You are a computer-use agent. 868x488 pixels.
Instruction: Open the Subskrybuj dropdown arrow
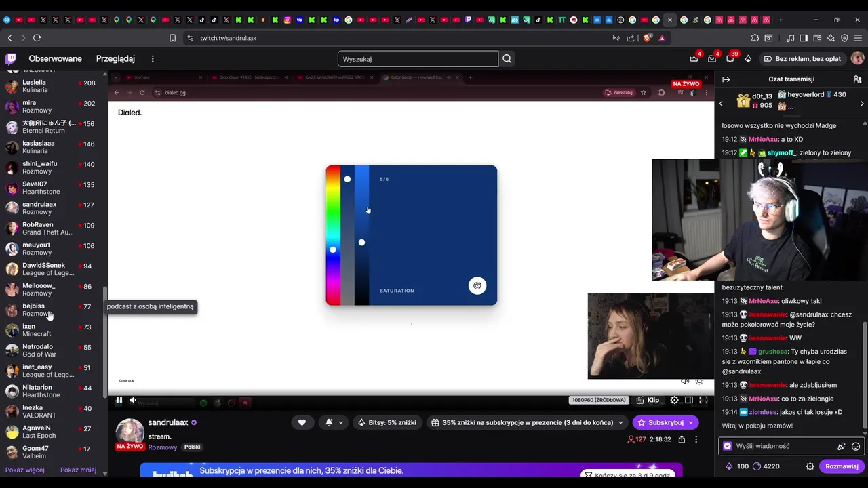[x=691, y=422]
